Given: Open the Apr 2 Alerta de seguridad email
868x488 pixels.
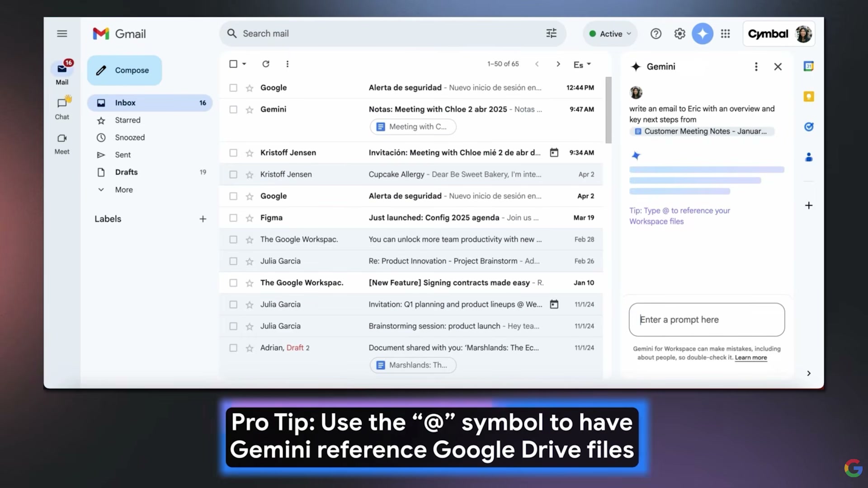Looking at the screenshot, I should [411, 196].
